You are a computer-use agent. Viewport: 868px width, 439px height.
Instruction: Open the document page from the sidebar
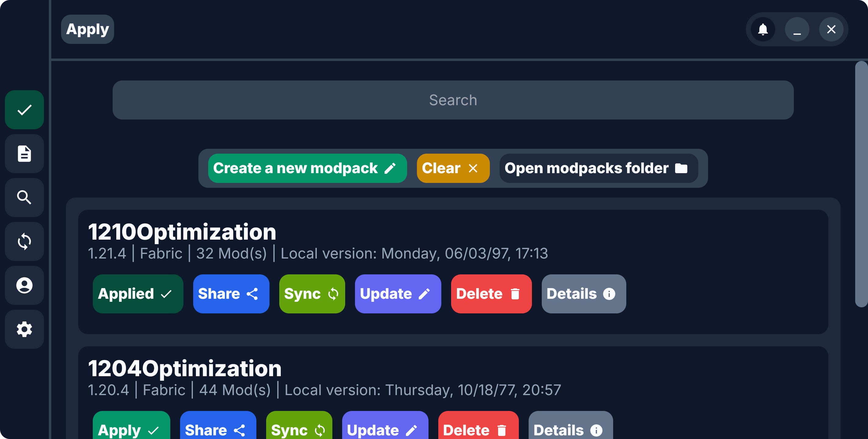tap(24, 154)
